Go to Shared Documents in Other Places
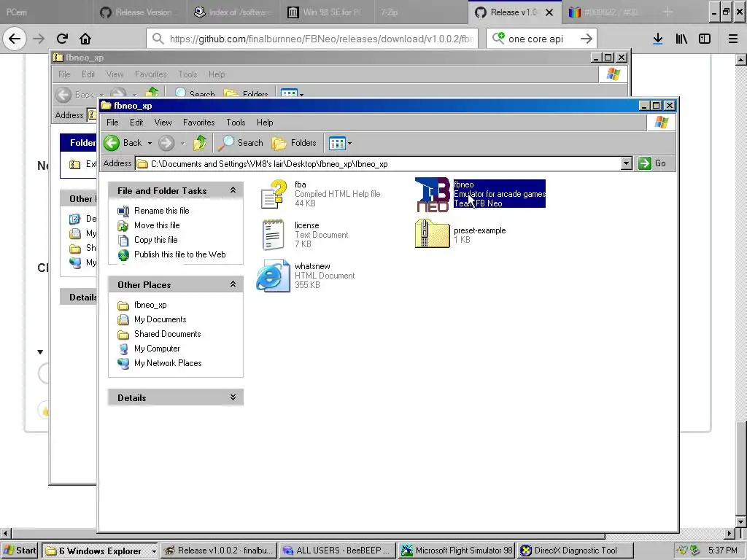 point(167,334)
